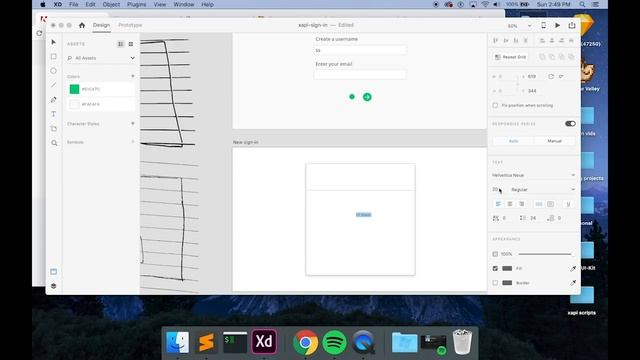Screen dimensions: 640x360
Task: Open Spotify from the Dock
Action: (334, 342)
